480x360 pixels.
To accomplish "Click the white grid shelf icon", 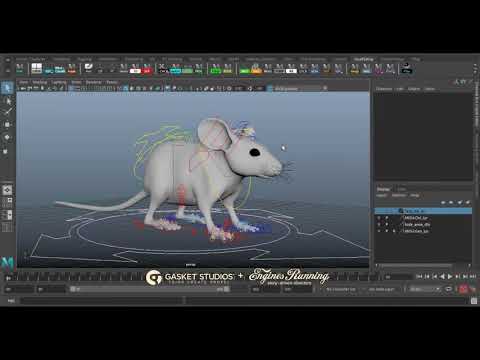I will coord(37,69).
